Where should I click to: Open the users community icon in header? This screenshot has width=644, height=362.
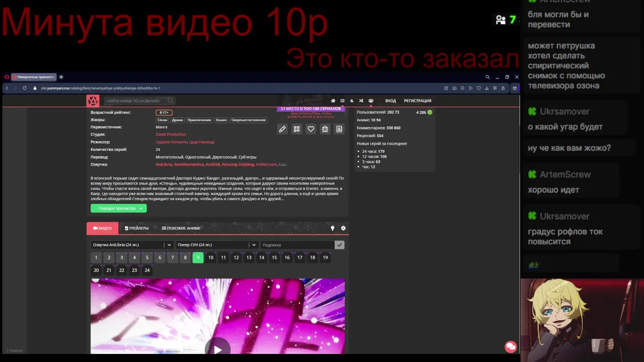371,101
